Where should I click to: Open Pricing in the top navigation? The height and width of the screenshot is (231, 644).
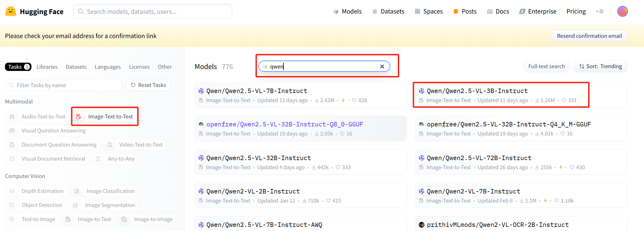576,11
